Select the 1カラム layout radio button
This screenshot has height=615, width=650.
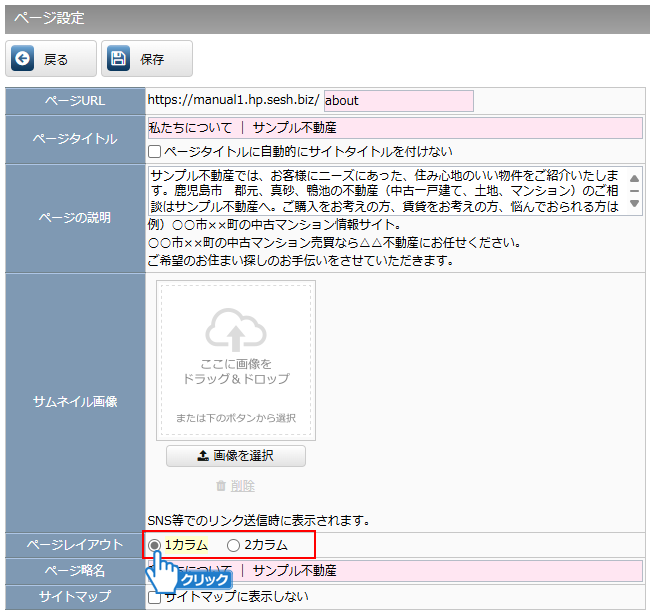[x=155, y=545]
